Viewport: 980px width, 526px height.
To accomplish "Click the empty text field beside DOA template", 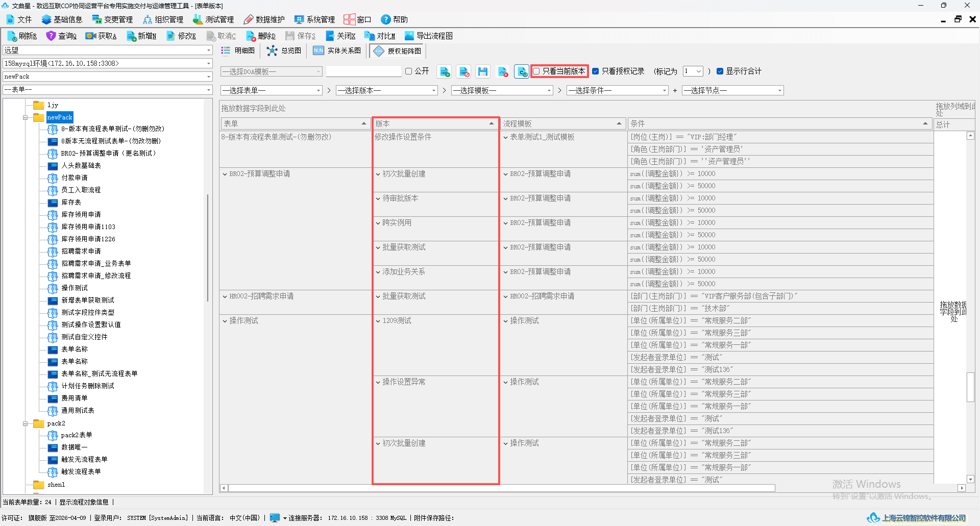I will pyautogui.click(x=364, y=71).
